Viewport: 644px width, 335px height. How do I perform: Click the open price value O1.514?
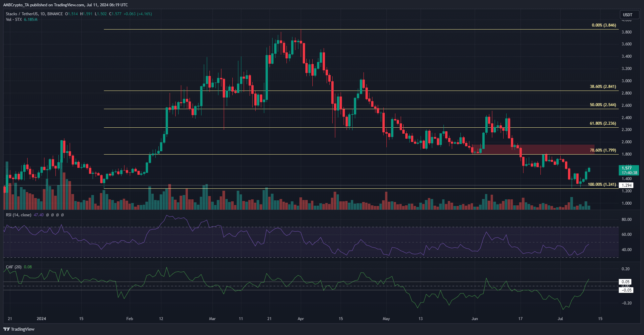(71, 14)
